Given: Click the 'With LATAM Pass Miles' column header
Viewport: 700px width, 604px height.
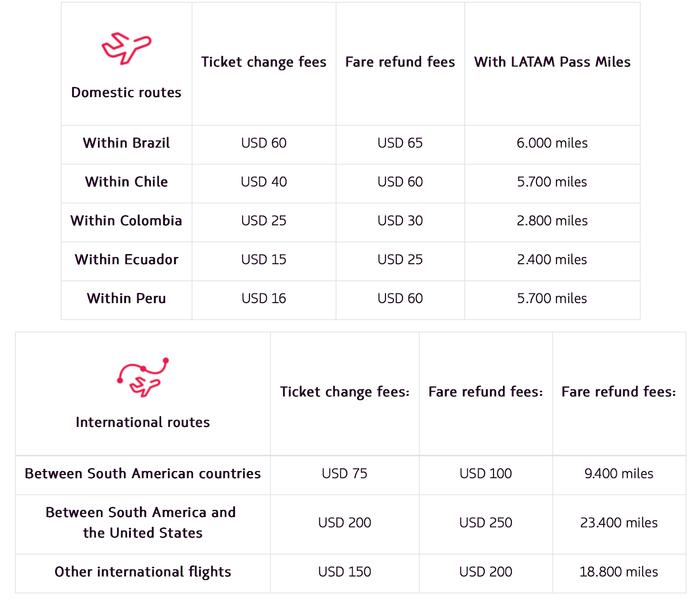Looking at the screenshot, I should [552, 62].
